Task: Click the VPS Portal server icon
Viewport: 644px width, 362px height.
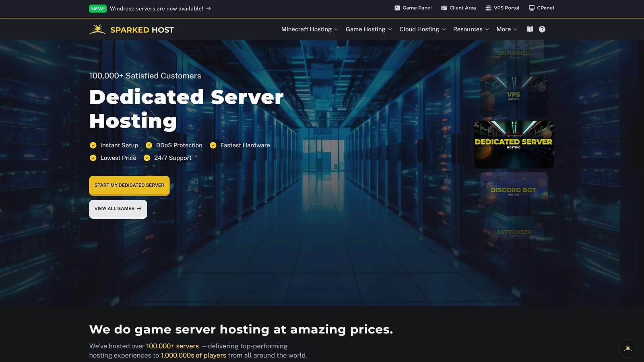Action: tap(488, 8)
